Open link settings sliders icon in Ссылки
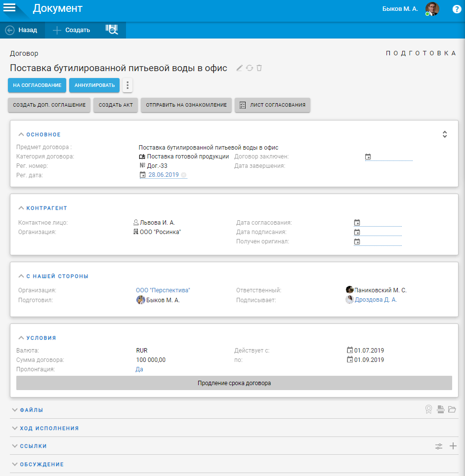 (439, 446)
